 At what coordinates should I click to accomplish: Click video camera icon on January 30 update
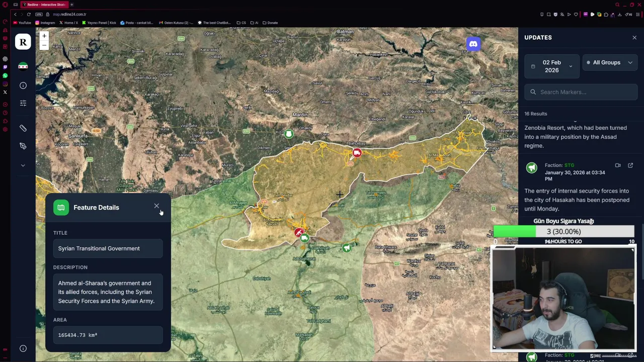click(x=618, y=165)
